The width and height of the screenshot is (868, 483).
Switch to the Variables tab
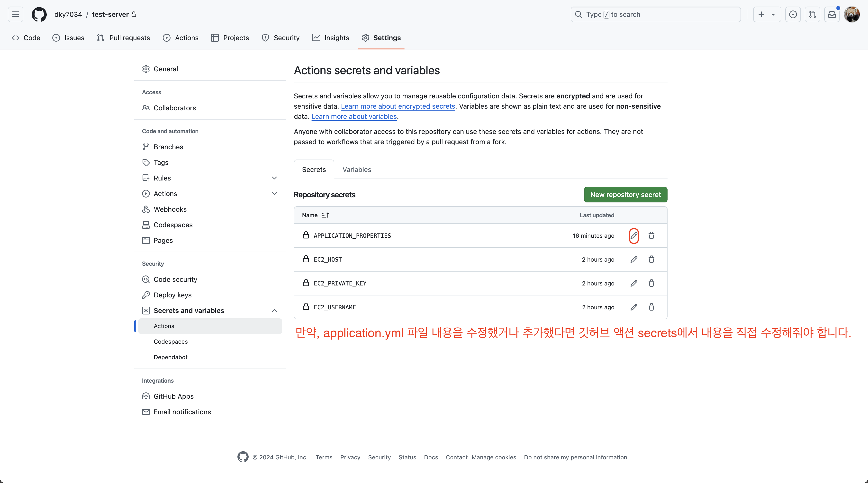(x=356, y=170)
